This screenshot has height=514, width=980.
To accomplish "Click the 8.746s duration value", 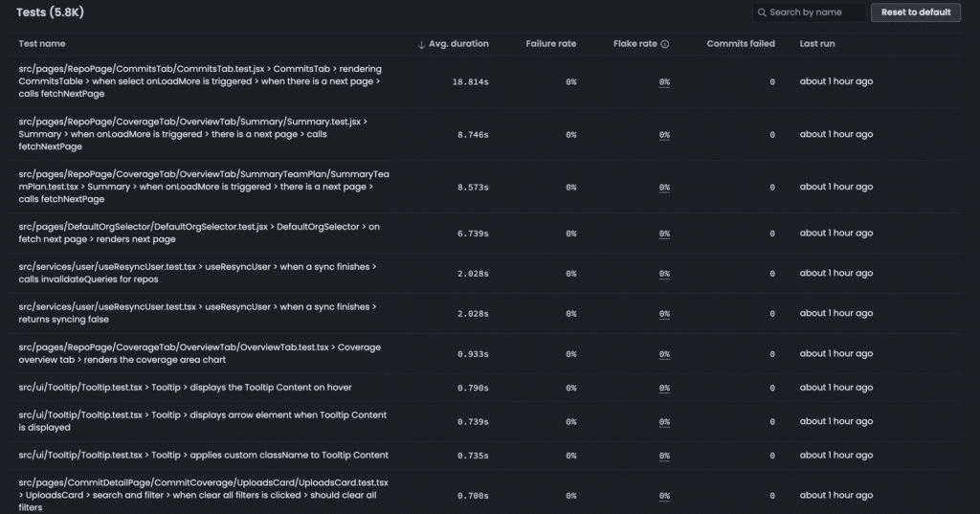I will pyautogui.click(x=473, y=134).
